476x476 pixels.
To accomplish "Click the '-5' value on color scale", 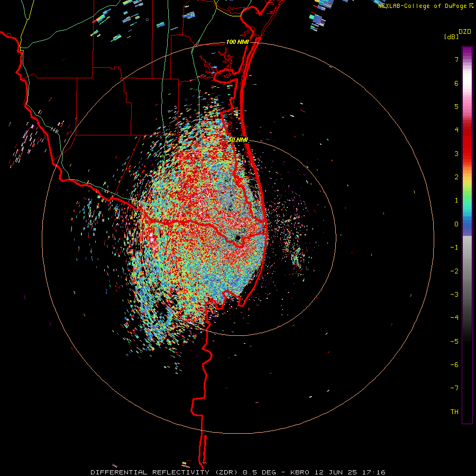I will [454, 342].
